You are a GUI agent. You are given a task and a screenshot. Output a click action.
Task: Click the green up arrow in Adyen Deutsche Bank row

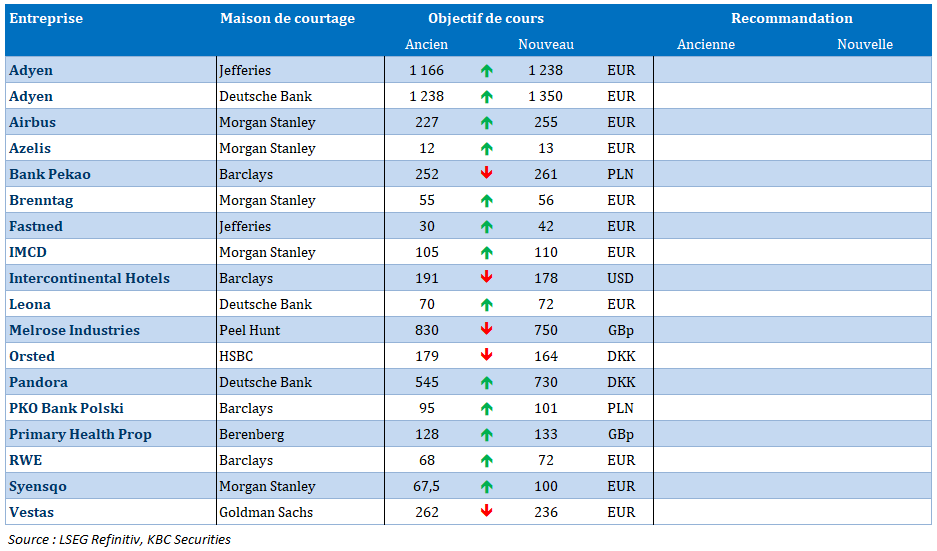486,96
